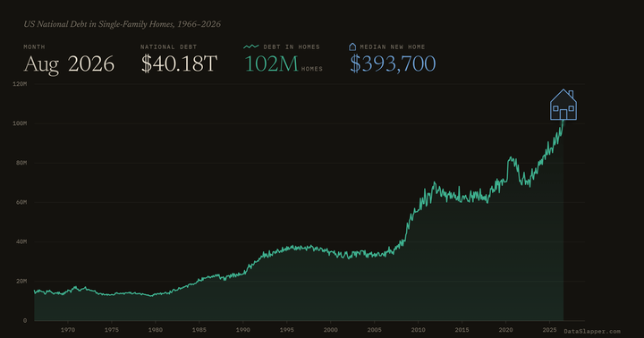Click the 1985 x-axis tick label
The image size is (644, 338).
[199, 330]
